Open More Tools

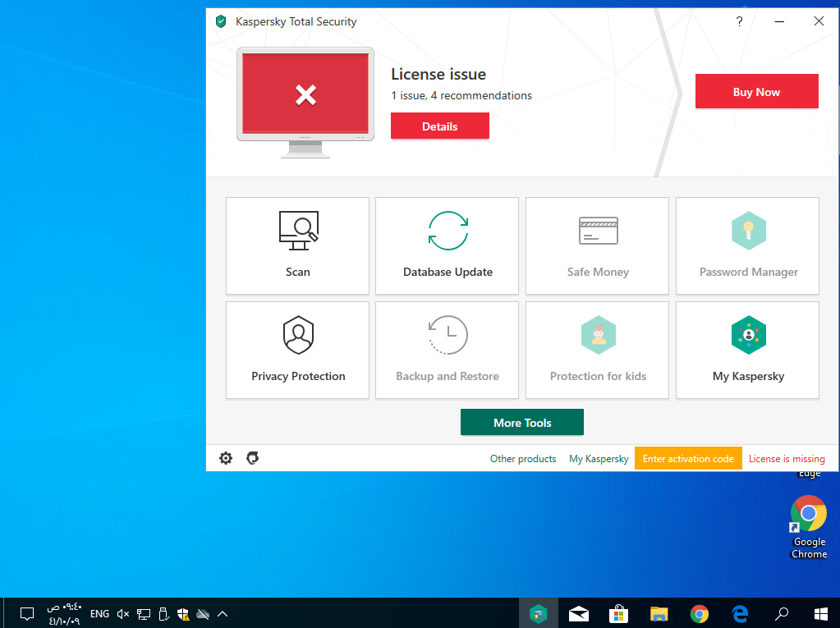[x=521, y=423]
